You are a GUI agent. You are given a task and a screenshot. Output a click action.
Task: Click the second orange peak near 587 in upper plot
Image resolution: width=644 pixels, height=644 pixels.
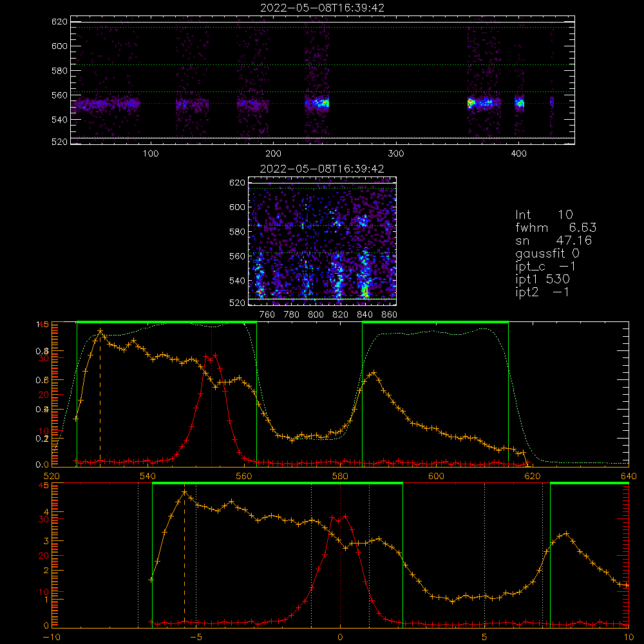[374, 373]
